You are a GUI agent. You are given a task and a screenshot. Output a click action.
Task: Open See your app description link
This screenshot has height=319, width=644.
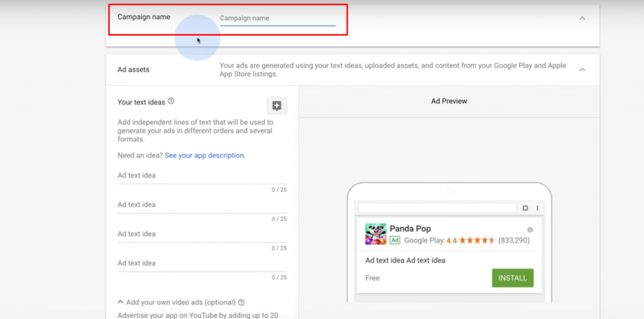point(204,155)
